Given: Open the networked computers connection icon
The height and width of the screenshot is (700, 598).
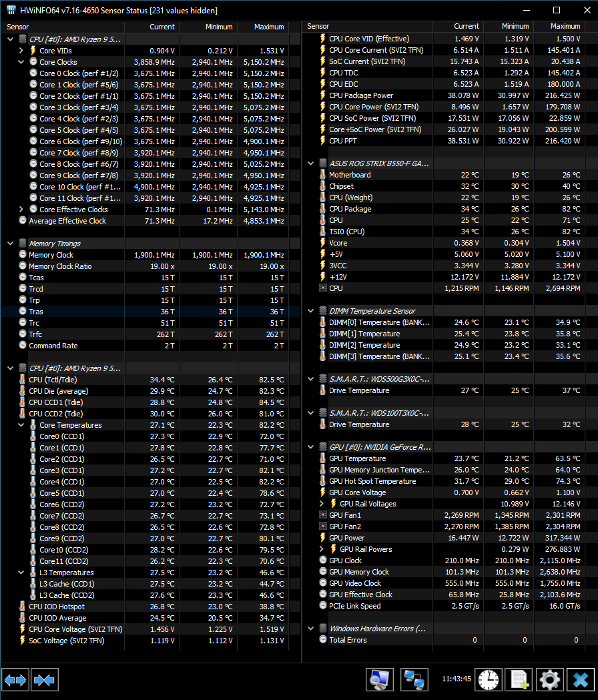Looking at the screenshot, I should pyautogui.click(x=414, y=679).
